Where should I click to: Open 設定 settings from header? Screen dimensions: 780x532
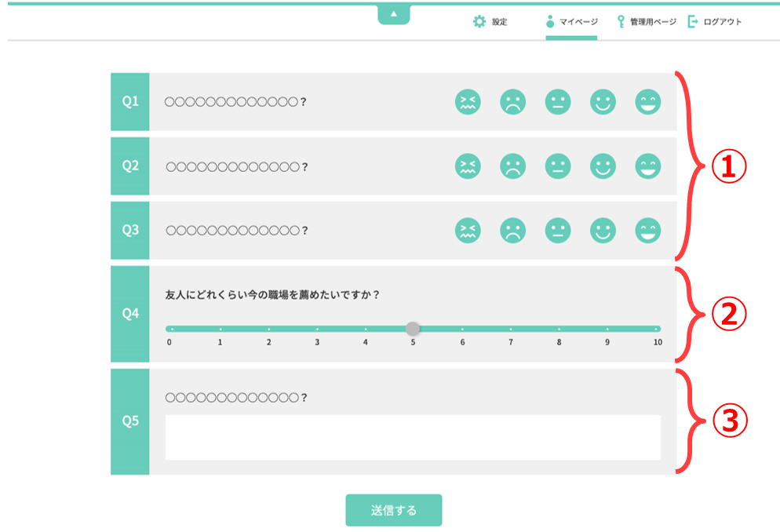point(490,22)
